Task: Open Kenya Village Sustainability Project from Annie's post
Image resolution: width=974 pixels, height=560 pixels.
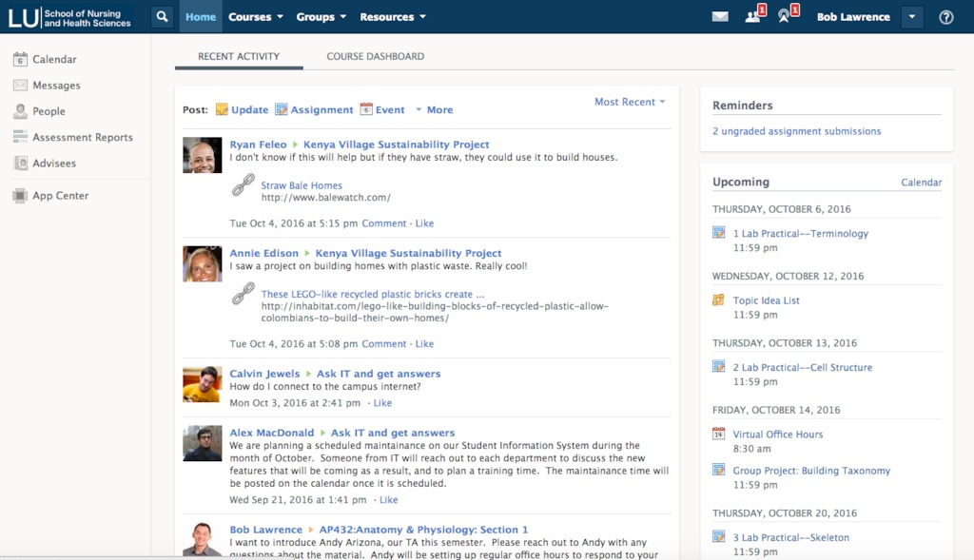Action: [408, 253]
